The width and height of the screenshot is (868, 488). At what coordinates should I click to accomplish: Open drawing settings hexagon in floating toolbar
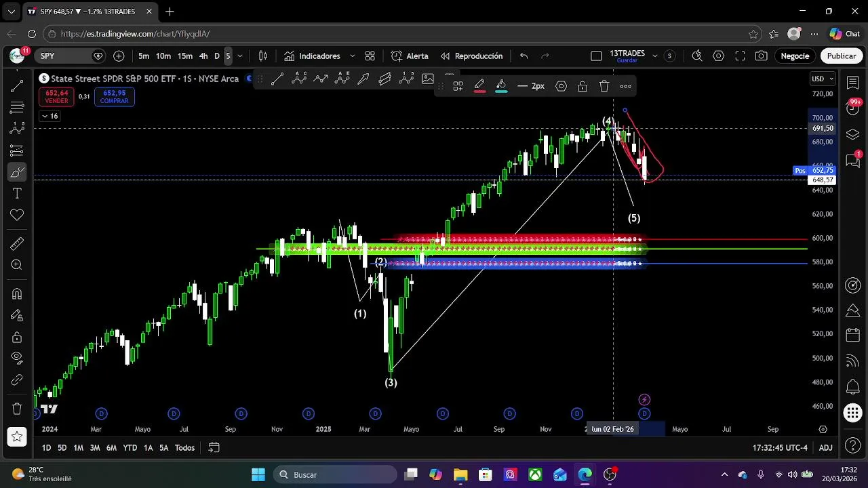(x=561, y=86)
